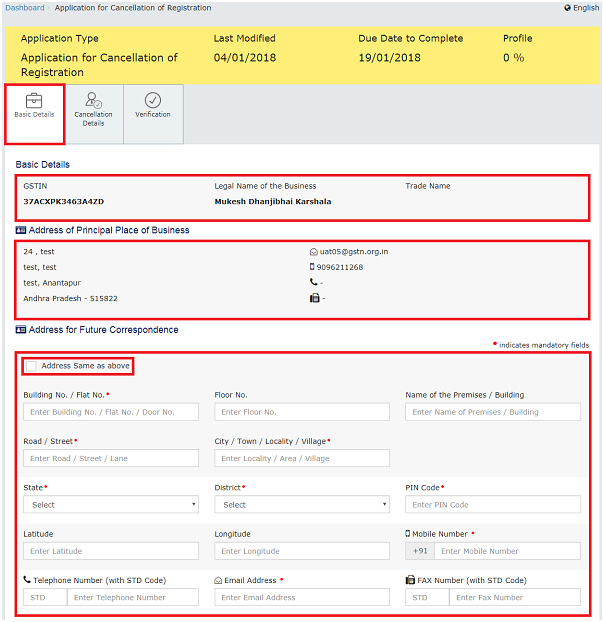Click the GSTIN value 37ACXPK3463A4ZD
The width and height of the screenshot is (604, 622).
point(63,202)
